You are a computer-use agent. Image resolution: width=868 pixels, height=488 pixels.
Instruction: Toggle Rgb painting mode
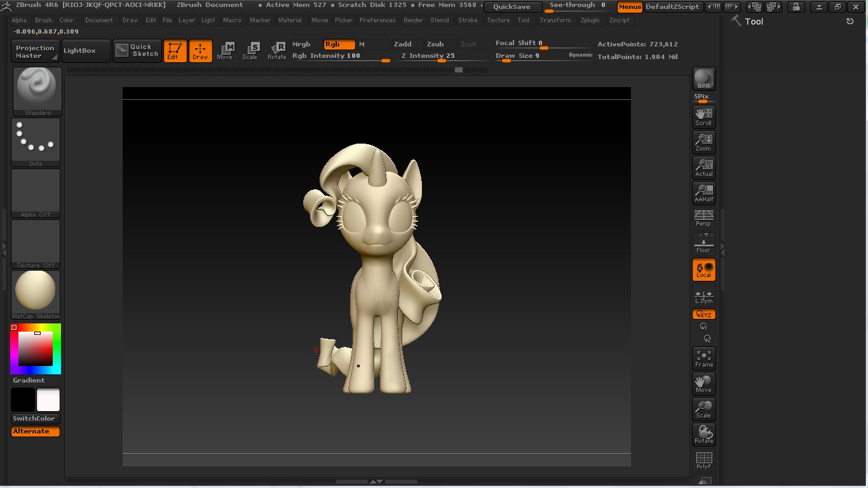[x=339, y=44]
